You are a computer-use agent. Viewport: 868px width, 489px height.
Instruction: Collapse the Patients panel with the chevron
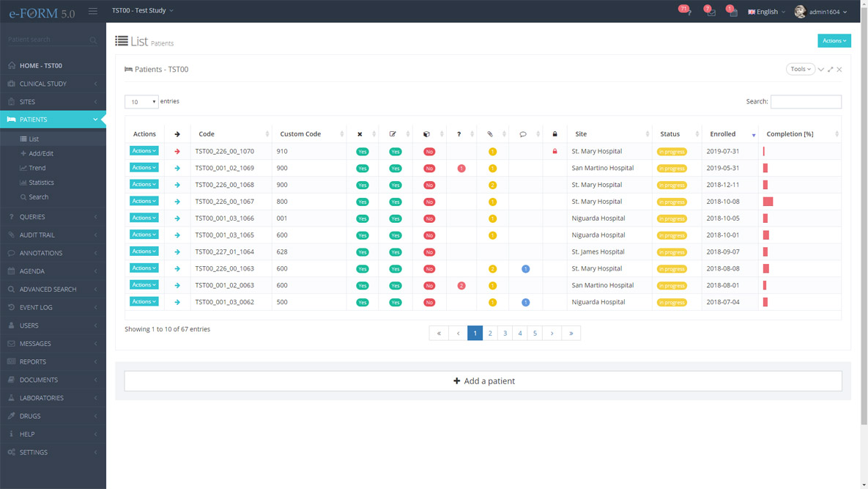point(821,70)
